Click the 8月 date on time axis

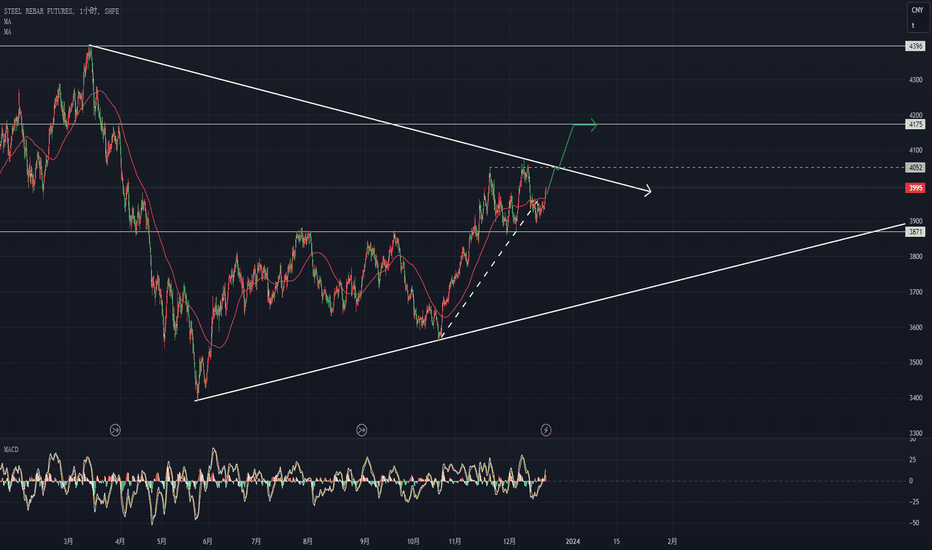pos(308,541)
